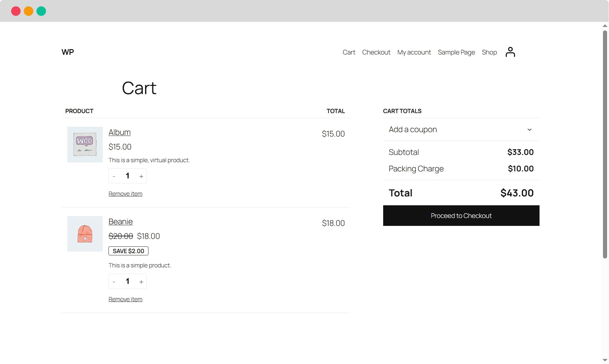Click the Beanie product thumbnail

tap(85, 234)
